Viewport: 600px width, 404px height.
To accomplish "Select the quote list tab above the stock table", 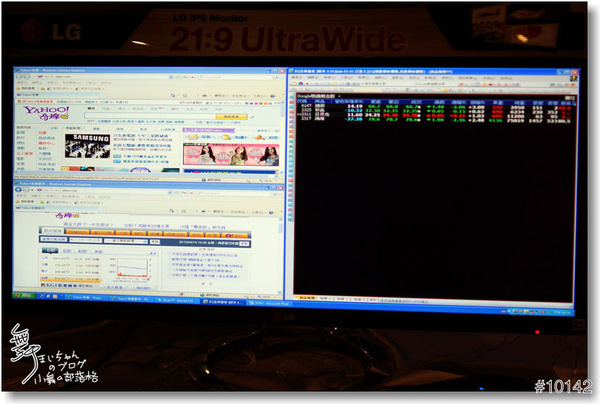I will [x=316, y=96].
